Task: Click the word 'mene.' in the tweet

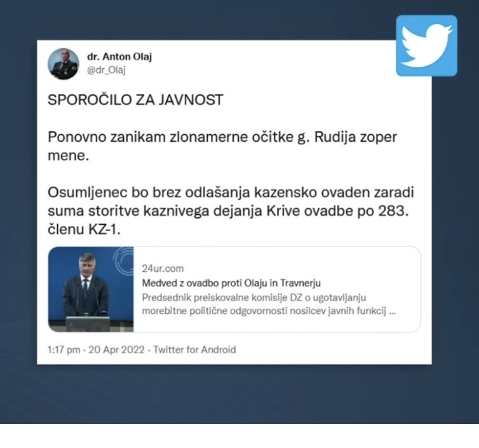Action: point(69,156)
